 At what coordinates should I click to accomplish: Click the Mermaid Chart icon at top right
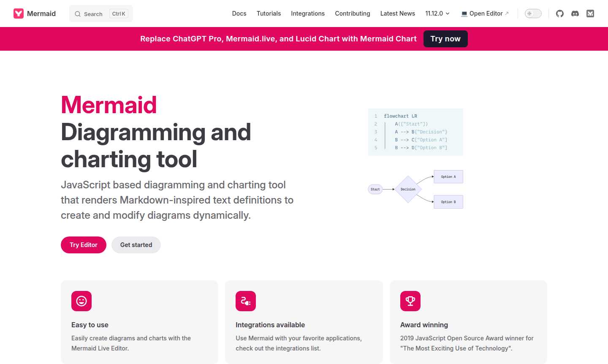click(590, 14)
